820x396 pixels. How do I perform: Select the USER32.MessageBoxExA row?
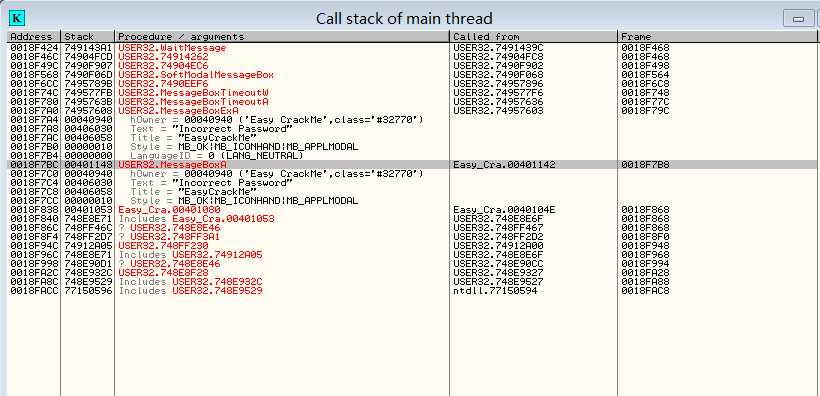point(178,110)
